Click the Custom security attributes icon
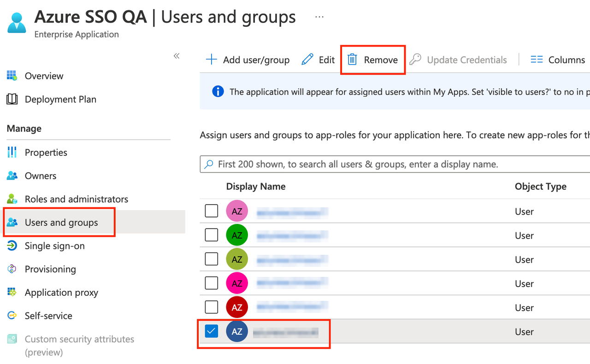This screenshot has width=590, height=364. [x=12, y=339]
